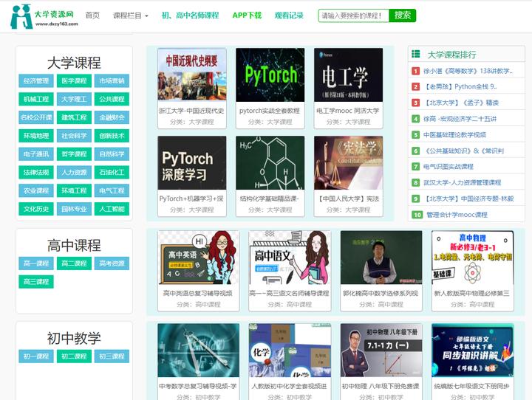The height and width of the screenshot is (400, 532).
Task: Click rank badge number 10
Action: coord(417,215)
